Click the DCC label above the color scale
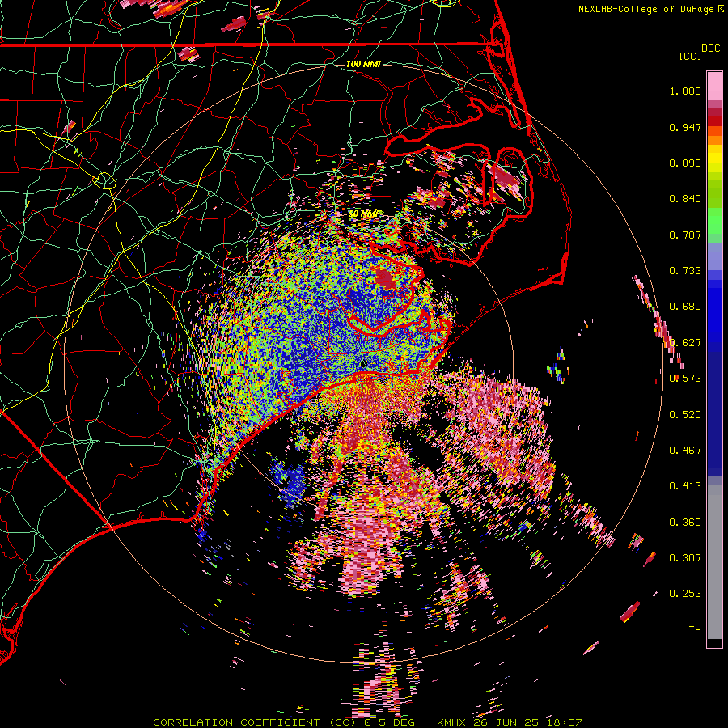 [x=710, y=49]
